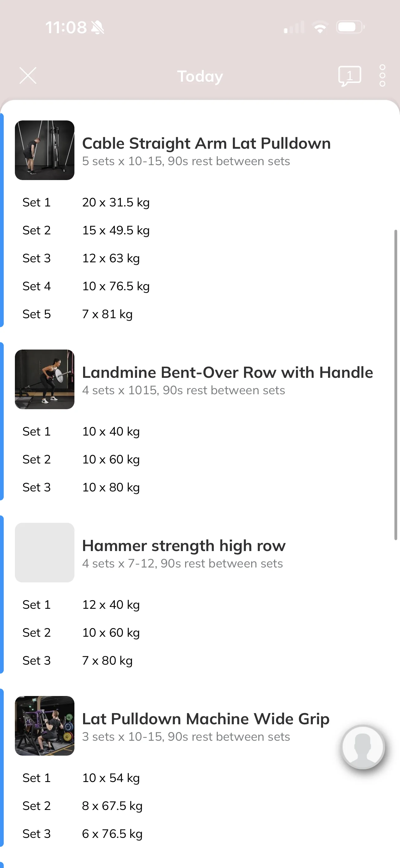This screenshot has height=868, width=400.
Task: Open Lat Pulldown Machine Wide Grip title
Action: coord(206,719)
